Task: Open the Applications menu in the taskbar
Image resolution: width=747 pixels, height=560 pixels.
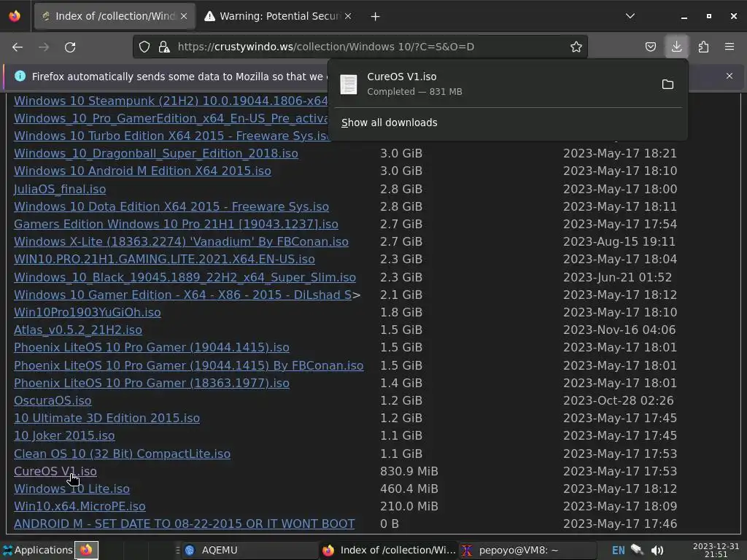Action: click(38, 550)
